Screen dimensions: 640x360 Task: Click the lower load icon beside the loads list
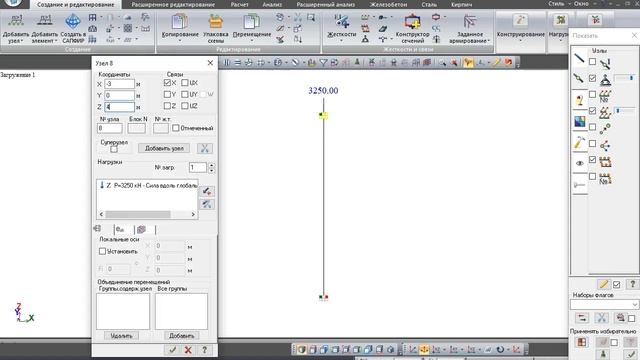pyautogui.click(x=207, y=204)
